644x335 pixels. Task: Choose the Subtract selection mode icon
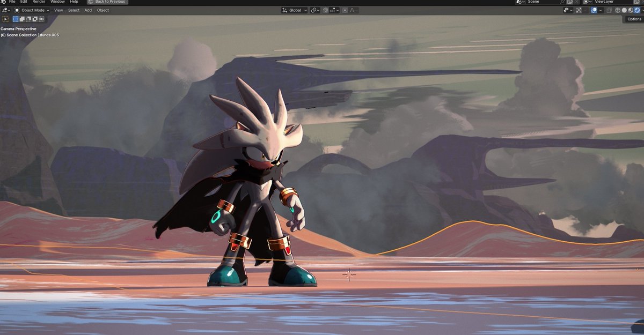[28, 19]
